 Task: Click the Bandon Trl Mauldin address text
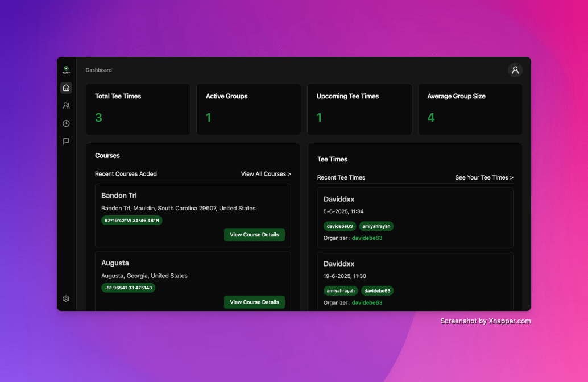[179, 209]
